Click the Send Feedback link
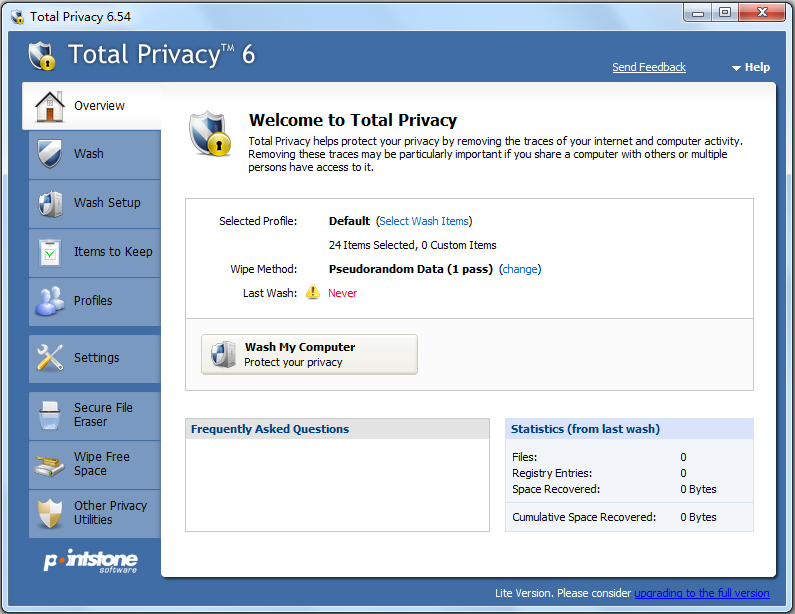The image size is (795, 614). click(648, 67)
